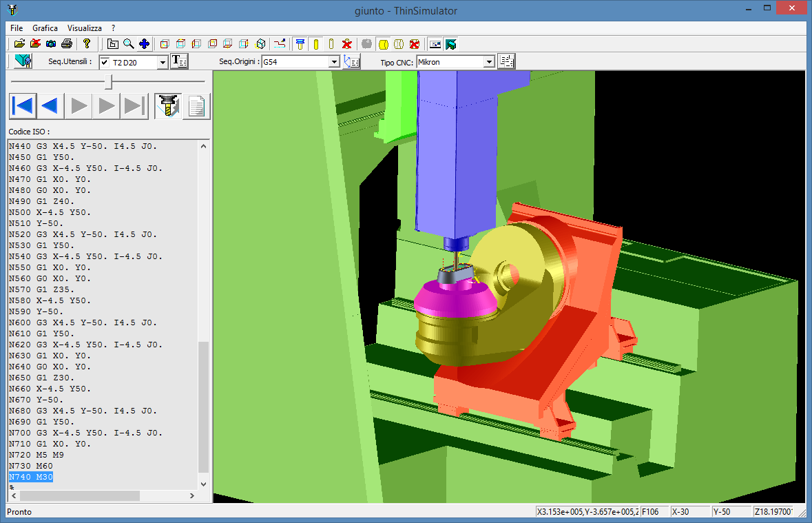Toggle the toolpath display icon

[280, 44]
